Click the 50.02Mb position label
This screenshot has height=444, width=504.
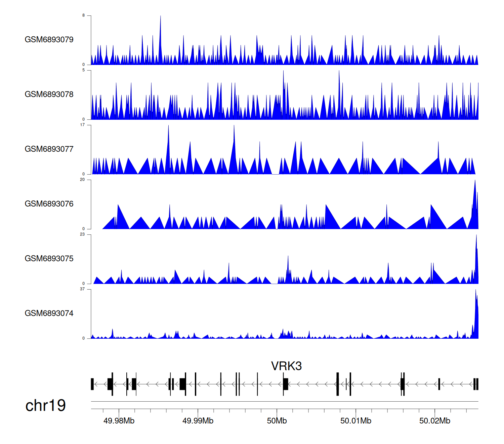click(435, 421)
